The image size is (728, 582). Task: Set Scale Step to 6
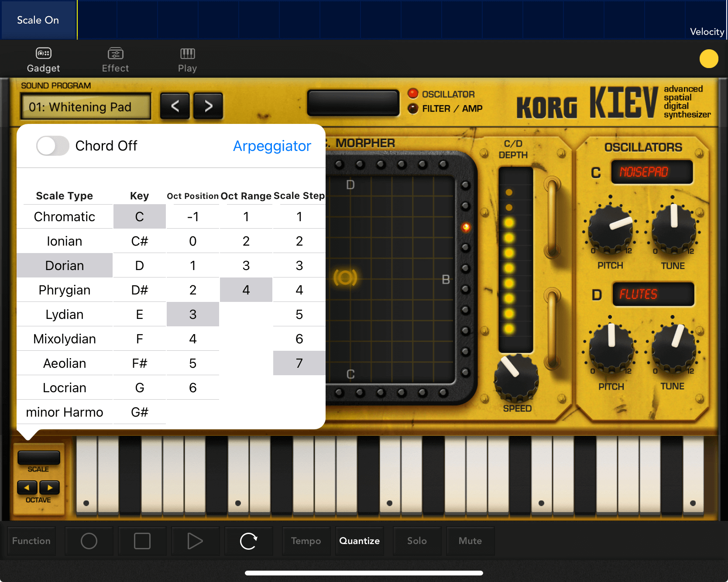coord(299,339)
